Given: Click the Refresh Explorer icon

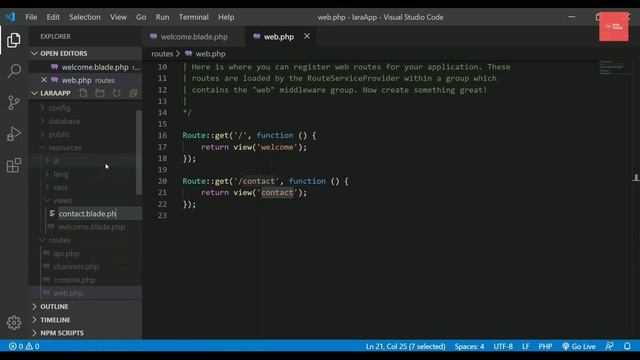Looking at the screenshot, I should pyautogui.click(x=116, y=93).
